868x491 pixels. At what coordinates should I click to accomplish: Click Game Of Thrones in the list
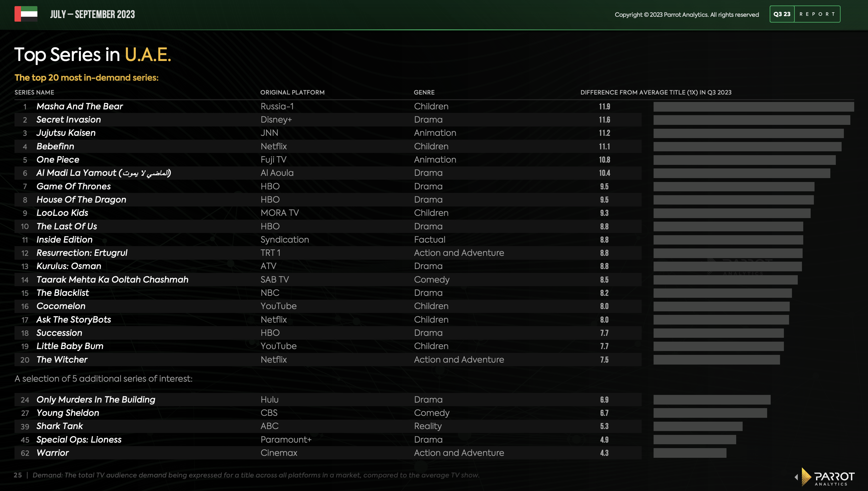click(74, 186)
